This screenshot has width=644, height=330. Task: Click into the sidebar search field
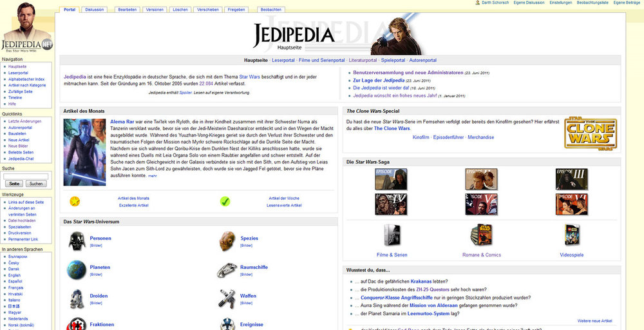pyautogui.click(x=26, y=177)
